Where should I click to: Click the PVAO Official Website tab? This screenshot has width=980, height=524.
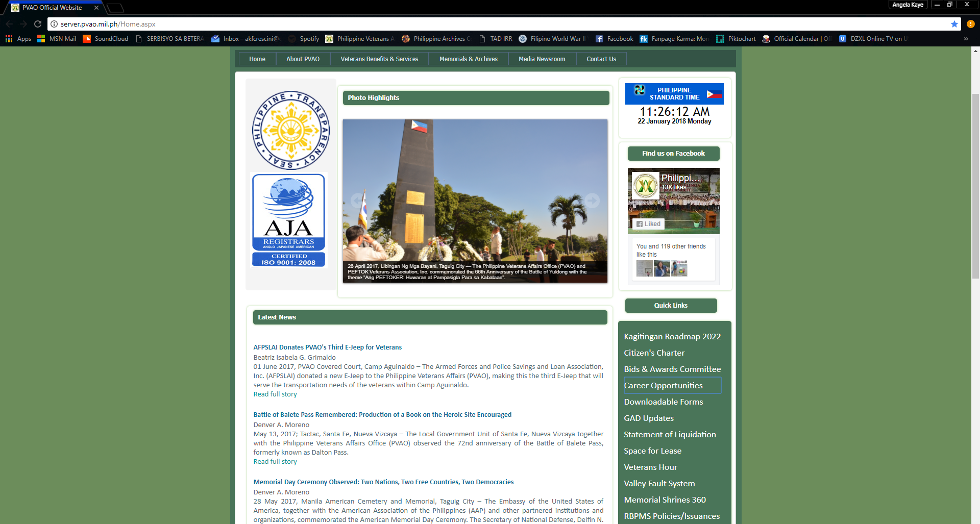(x=54, y=8)
